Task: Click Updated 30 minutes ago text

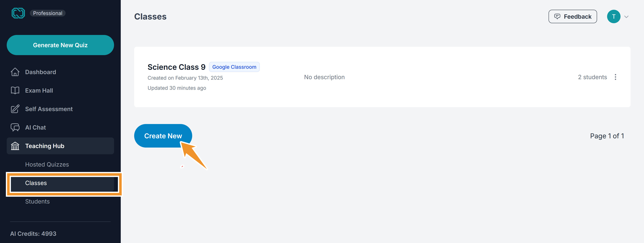Action: click(x=177, y=88)
